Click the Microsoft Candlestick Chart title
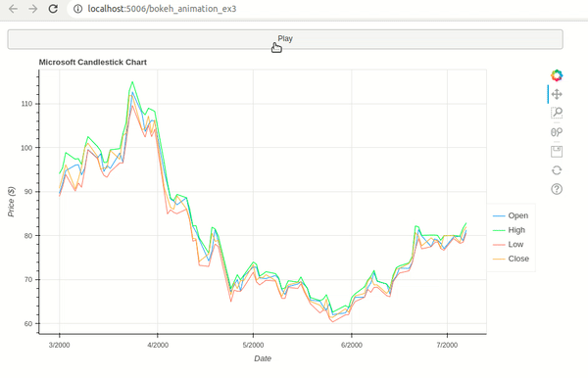 (x=93, y=63)
